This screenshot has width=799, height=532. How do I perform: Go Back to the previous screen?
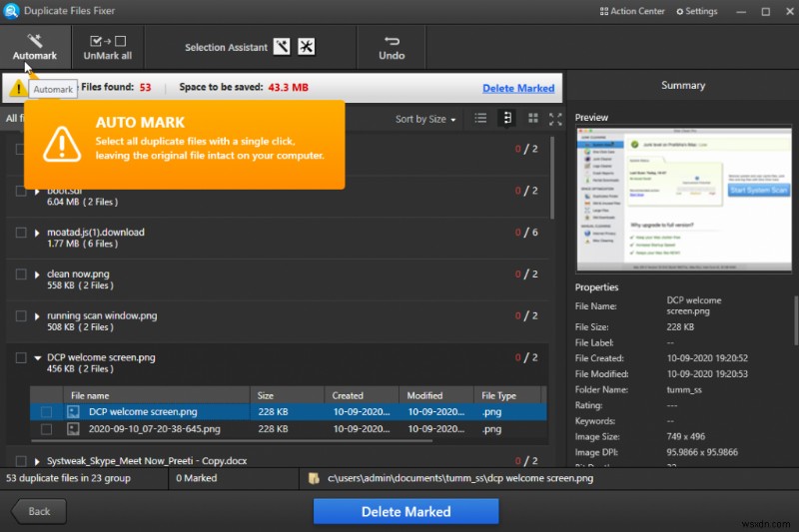coord(39,512)
